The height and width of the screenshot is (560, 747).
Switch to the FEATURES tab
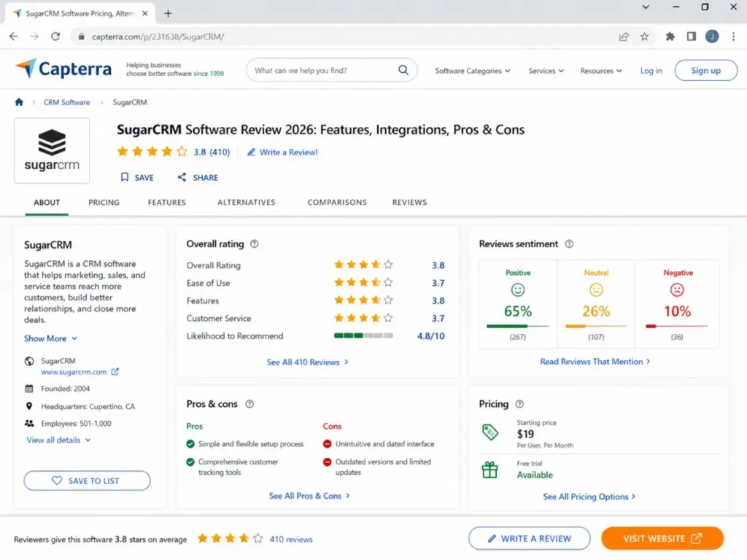[167, 203]
